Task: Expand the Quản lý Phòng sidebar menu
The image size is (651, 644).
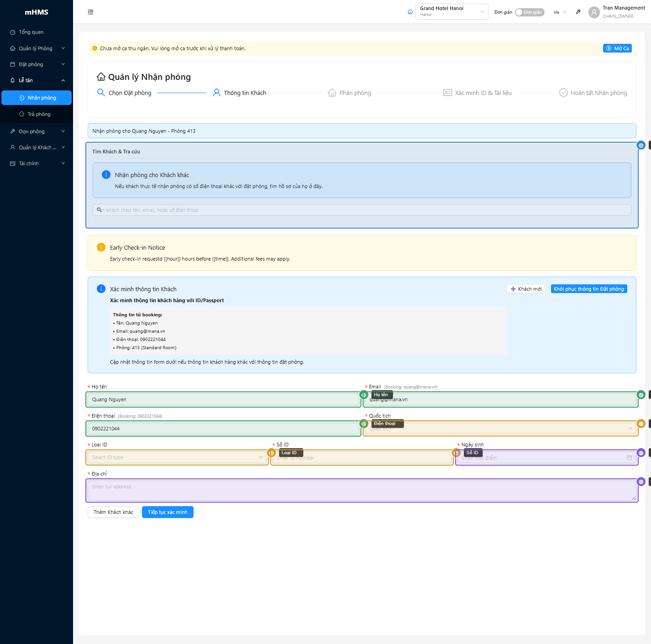Action: tap(37, 48)
